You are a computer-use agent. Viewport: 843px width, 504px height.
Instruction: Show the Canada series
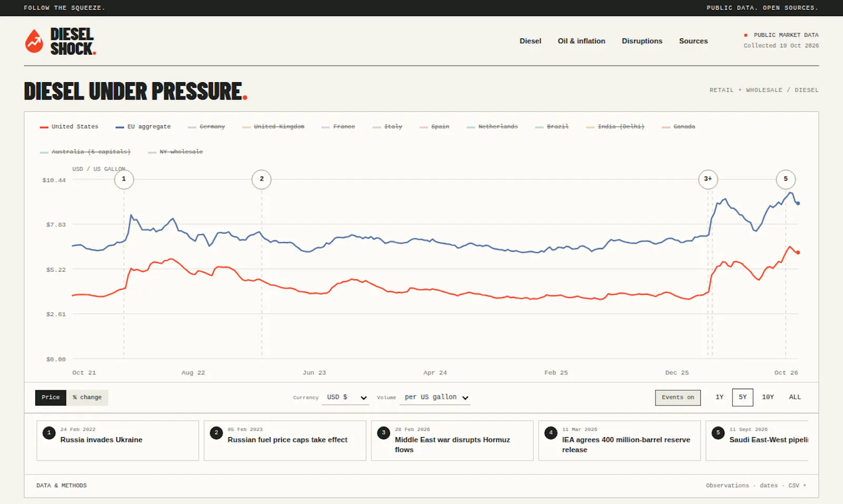679,127
